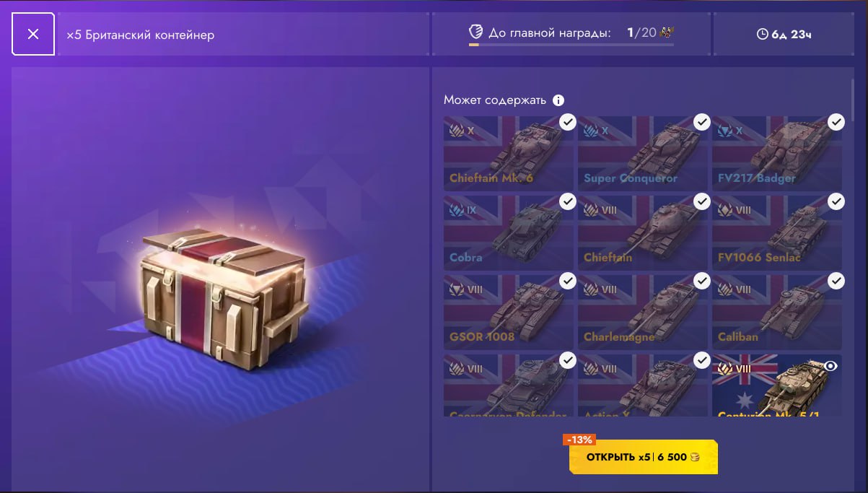Toggle the eye icon on Centurion Mk. 5/1
The width and height of the screenshot is (868, 493).
pos(830,366)
